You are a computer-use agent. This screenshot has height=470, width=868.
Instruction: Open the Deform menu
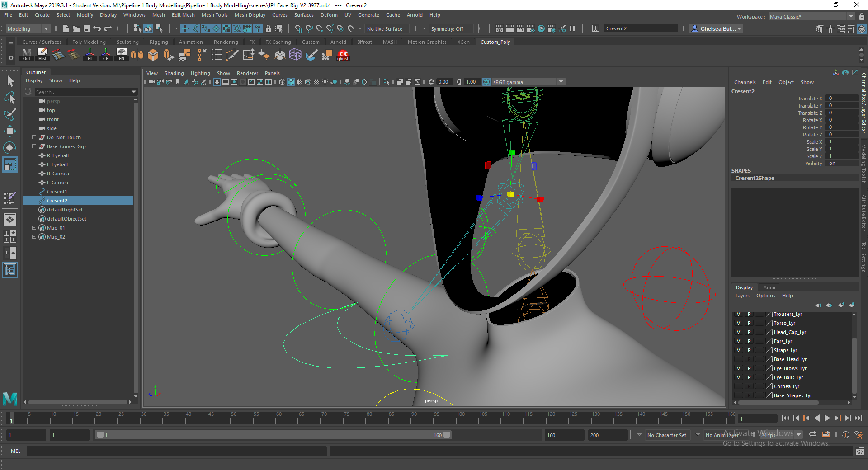[x=329, y=15]
